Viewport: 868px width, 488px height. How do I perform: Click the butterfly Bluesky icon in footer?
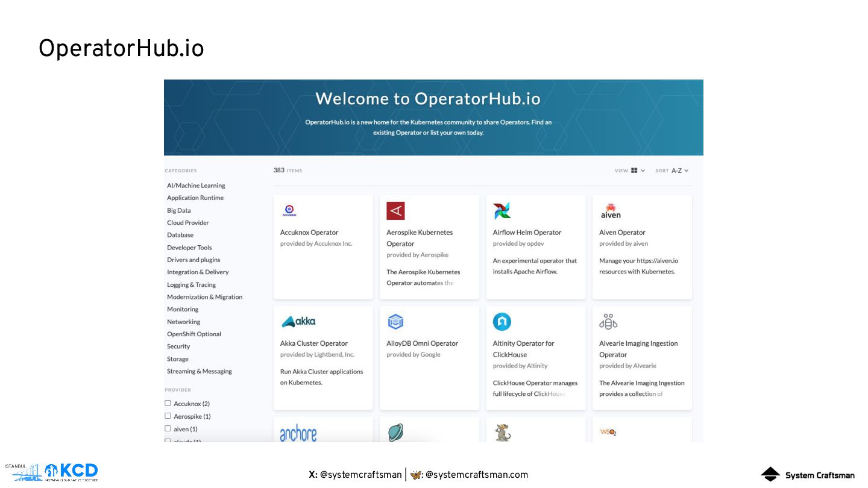tap(416, 475)
